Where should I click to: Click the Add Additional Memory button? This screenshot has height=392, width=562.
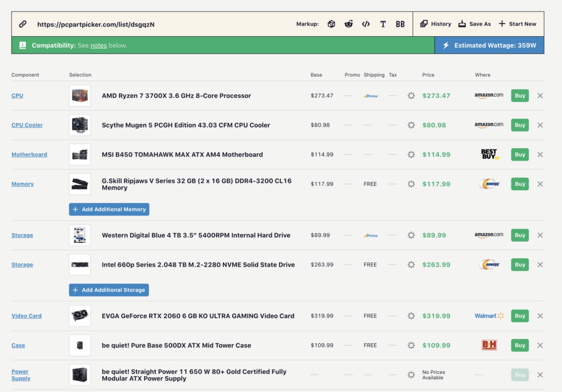109,209
